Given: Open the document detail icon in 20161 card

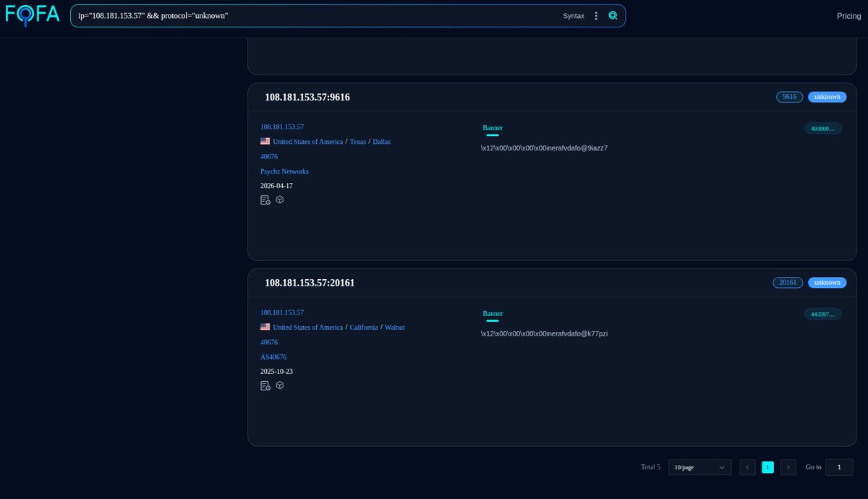Looking at the screenshot, I should coord(265,385).
